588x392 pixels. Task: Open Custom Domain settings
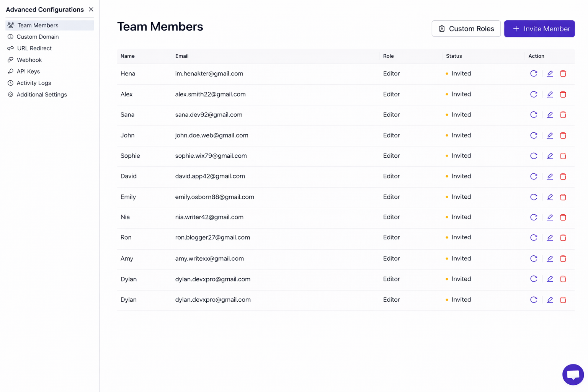coord(38,37)
